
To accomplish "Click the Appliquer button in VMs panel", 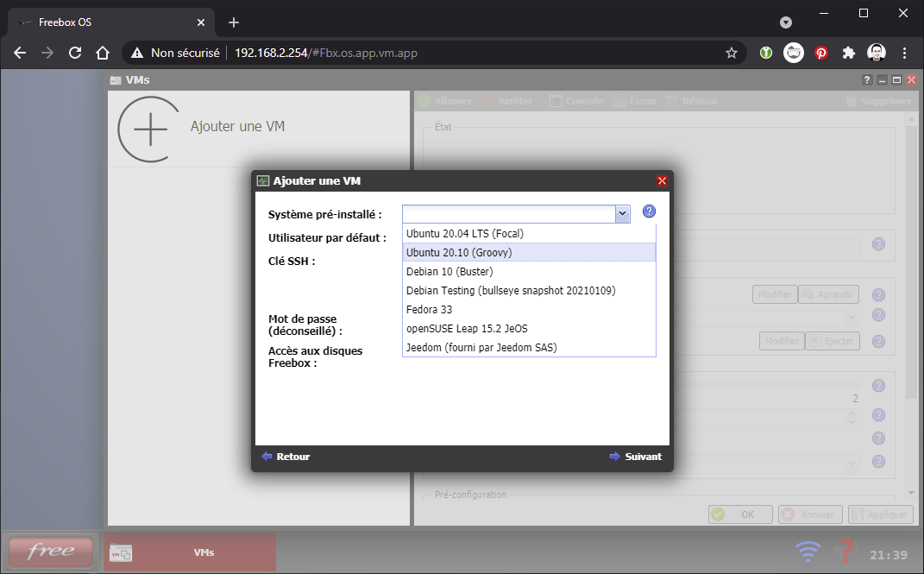I will (880, 514).
